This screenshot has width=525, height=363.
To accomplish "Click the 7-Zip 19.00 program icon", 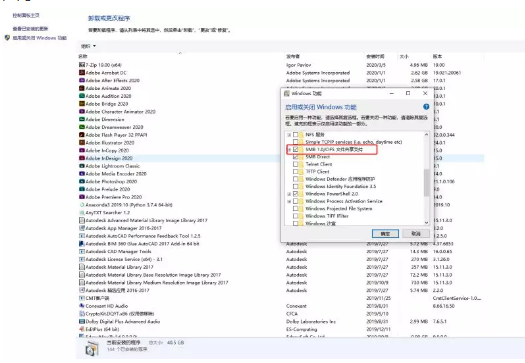I will 82,65.
